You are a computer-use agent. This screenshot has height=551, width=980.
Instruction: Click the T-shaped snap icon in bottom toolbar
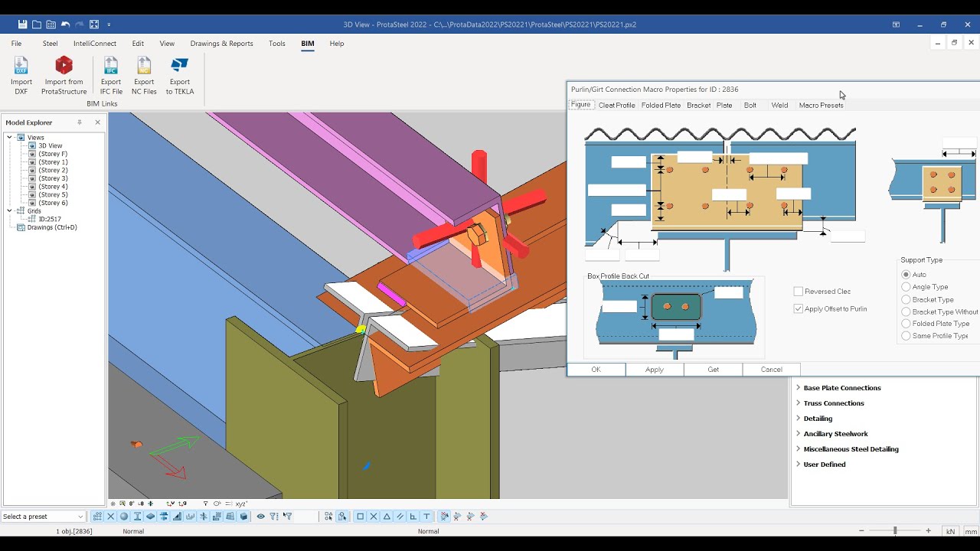(x=426, y=517)
